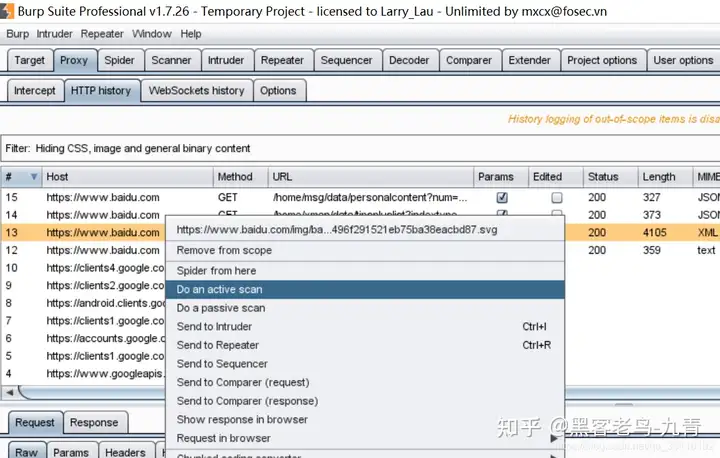
Task: Switch to the Comparer tab
Action: pos(469,60)
